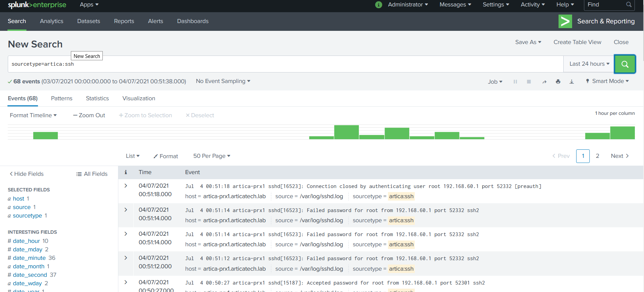Click the rightmost timeline bar
Screen dimensions: 644x292
pos(622,133)
